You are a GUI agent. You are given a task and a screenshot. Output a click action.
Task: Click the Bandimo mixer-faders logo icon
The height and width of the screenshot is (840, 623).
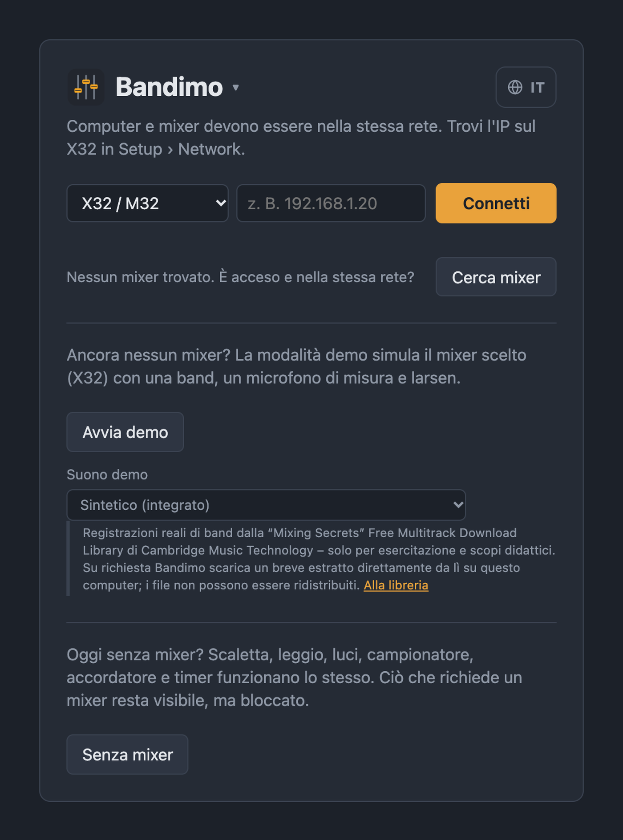pos(86,87)
